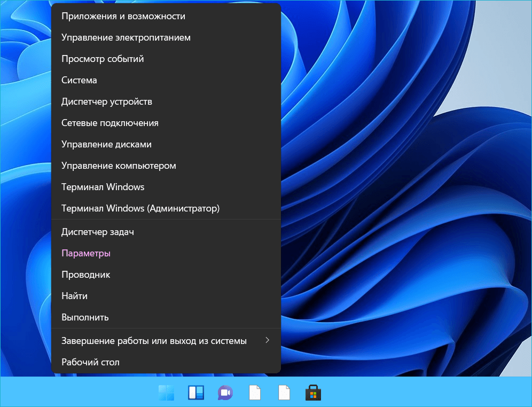Launch 'Диспетчер устройств' from the menu
This screenshot has width=532, height=407.
pyautogui.click(x=107, y=101)
